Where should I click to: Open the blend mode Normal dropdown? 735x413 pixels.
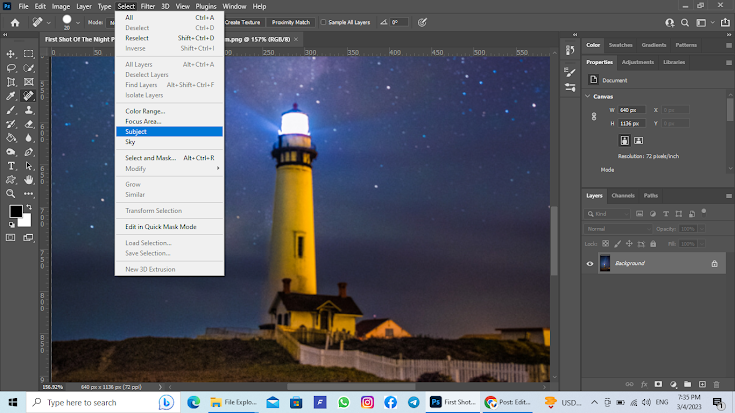618,229
